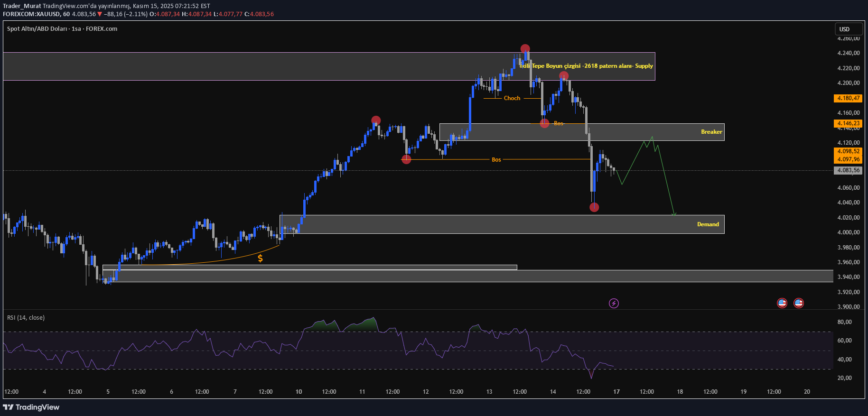Image resolution: width=868 pixels, height=416 pixels.
Task: Select the Breaker zone label
Action: (x=711, y=132)
